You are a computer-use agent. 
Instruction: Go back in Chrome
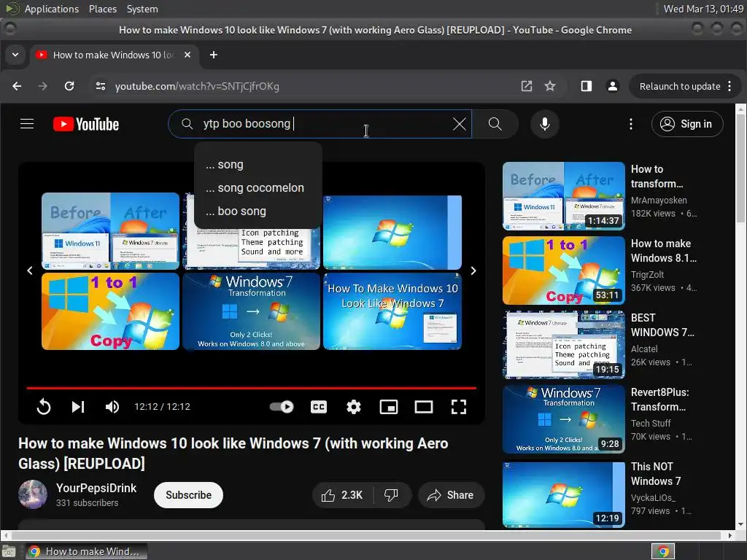tap(17, 86)
